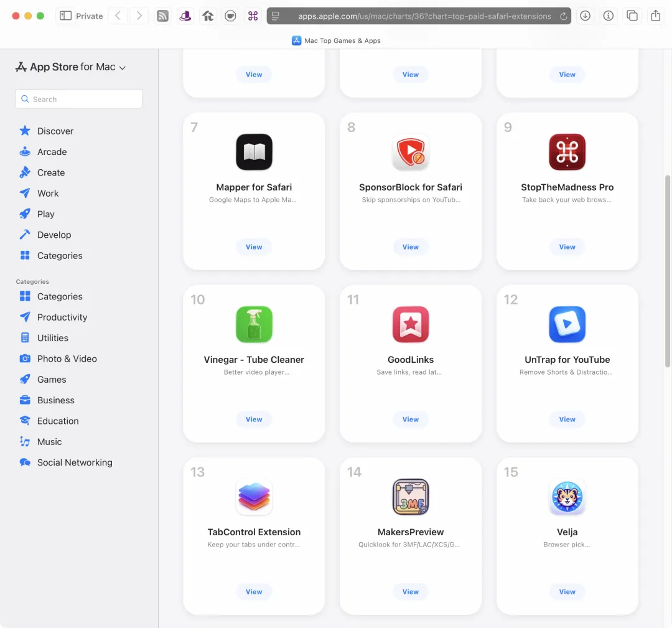
Task: Open the Photo & Video category
Action: 58,359
